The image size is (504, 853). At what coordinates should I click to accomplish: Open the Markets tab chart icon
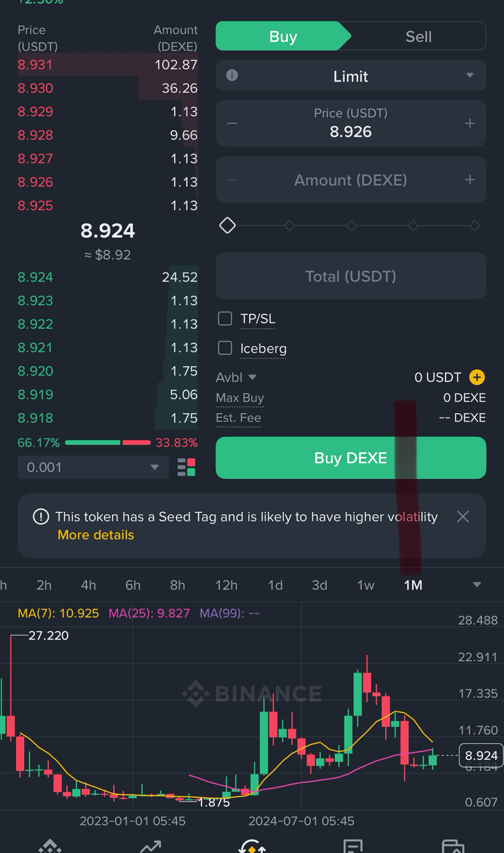coord(150,846)
